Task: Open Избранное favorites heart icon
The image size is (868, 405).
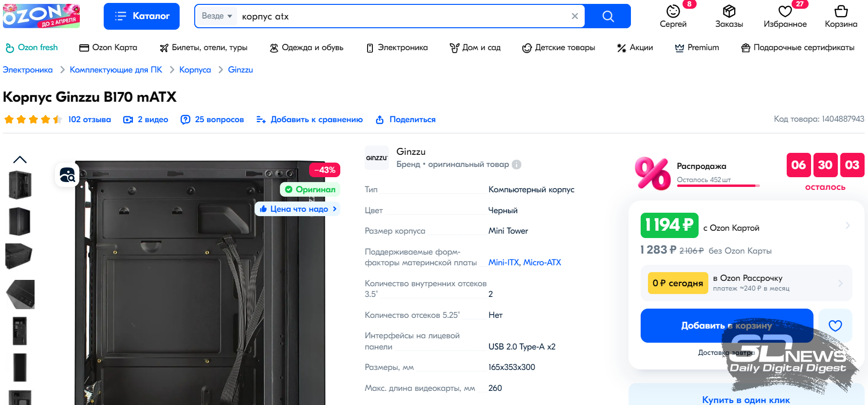Action: (x=785, y=16)
